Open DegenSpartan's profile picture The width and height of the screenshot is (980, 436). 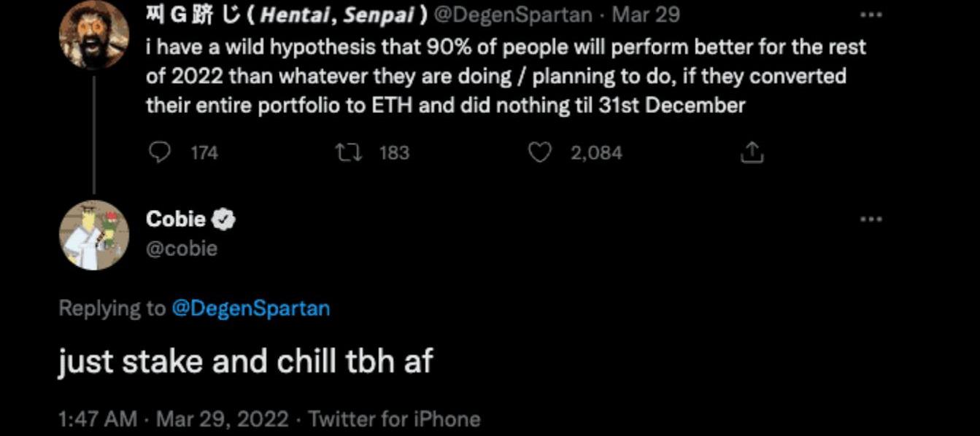(93, 34)
